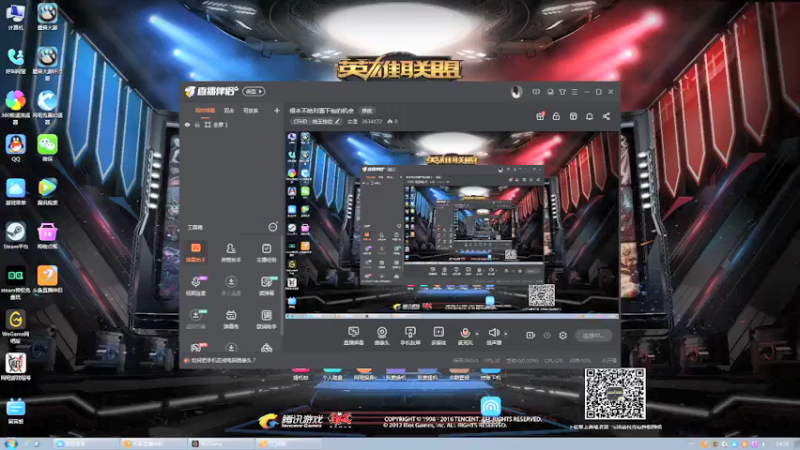Expand the microphone volume arrow
This screenshot has height=450, width=800.
pyautogui.click(x=477, y=334)
